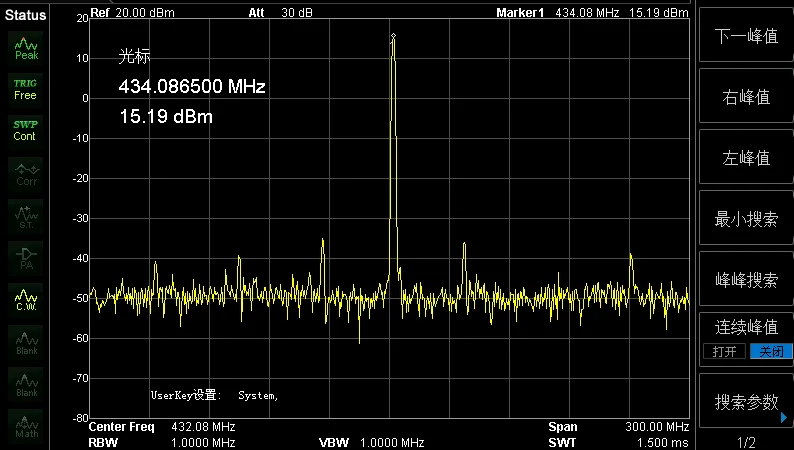Select the second Blank trace icon
Viewport: 794px width, 450px height.
pyautogui.click(x=26, y=385)
